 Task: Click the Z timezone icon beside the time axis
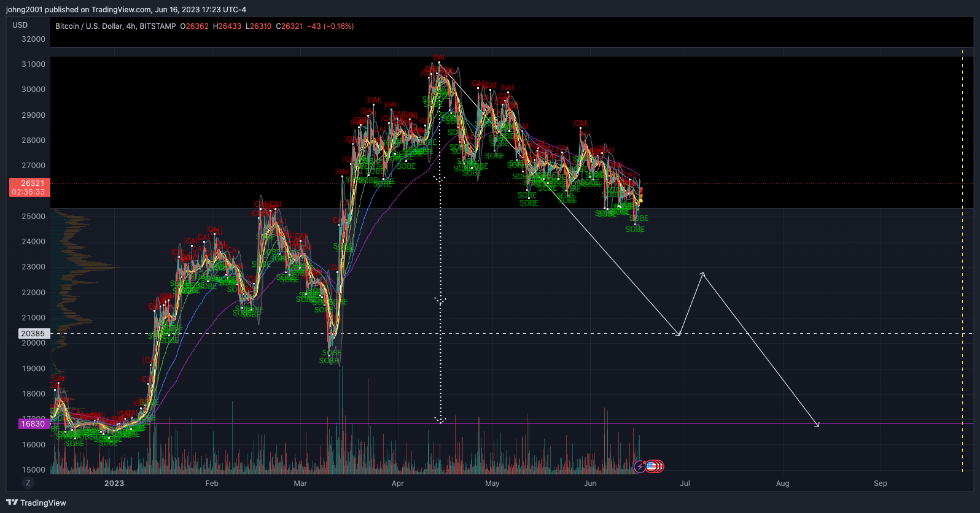(28, 483)
